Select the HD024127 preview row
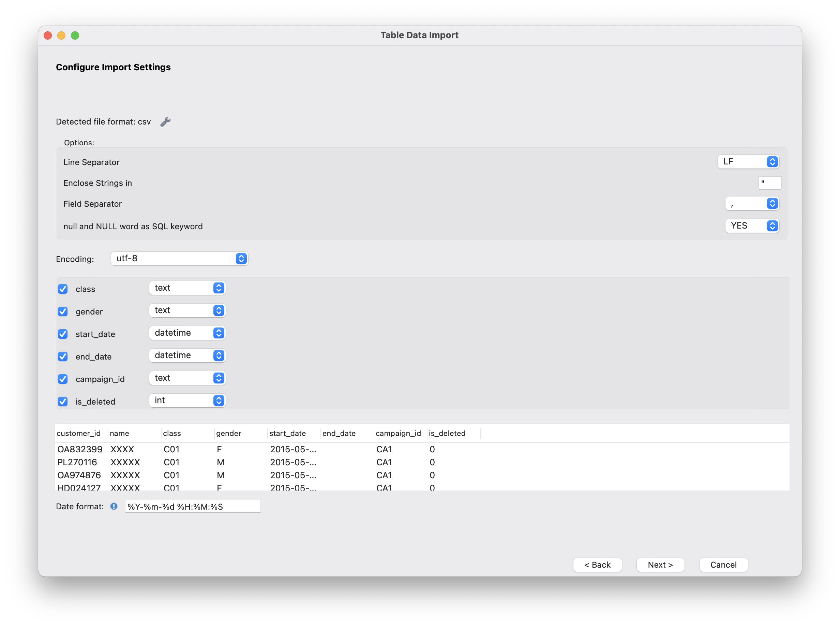The height and width of the screenshot is (627, 840). [x=422, y=486]
